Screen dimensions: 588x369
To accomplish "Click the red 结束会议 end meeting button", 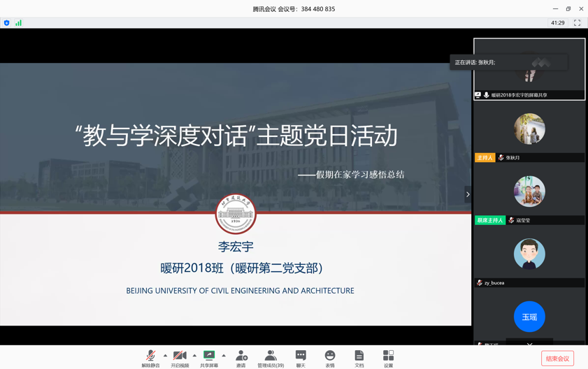I will click(557, 359).
